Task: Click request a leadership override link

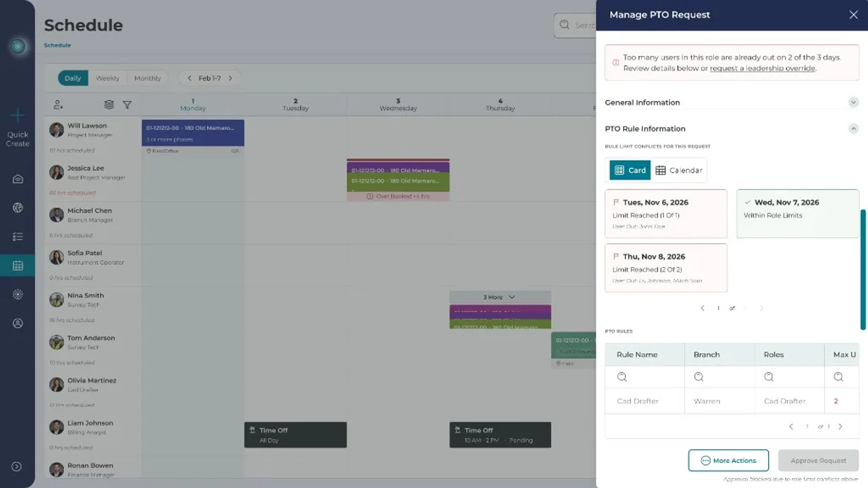Action: point(762,68)
